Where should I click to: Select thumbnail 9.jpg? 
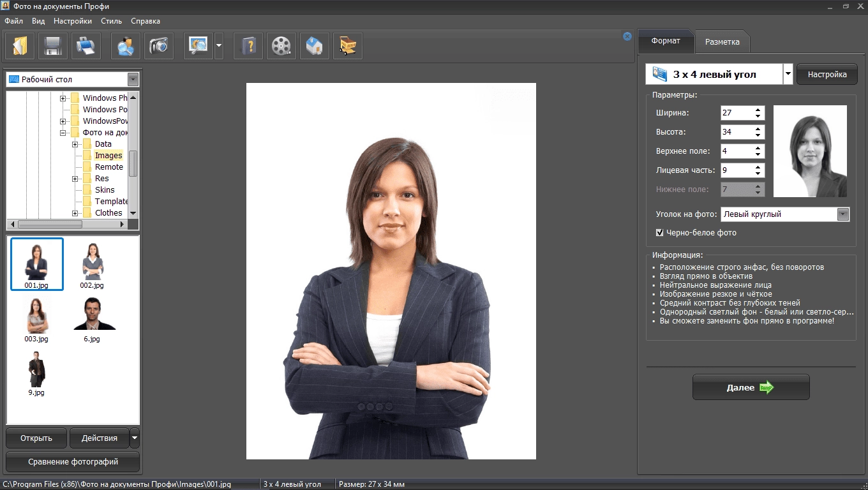(x=36, y=373)
